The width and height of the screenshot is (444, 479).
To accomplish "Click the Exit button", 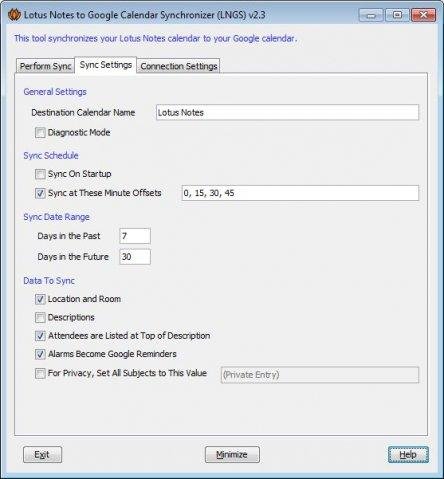I will (x=42, y=455).
